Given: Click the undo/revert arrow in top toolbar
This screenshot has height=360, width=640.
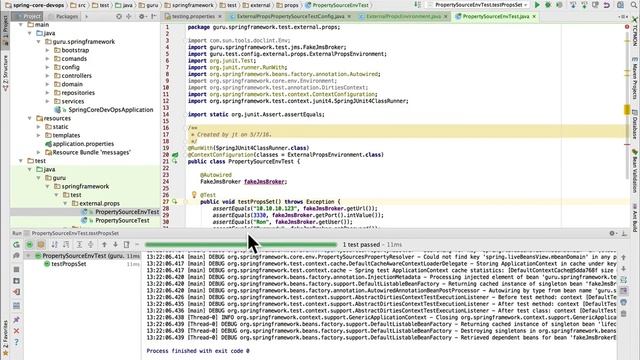Looking at the screenshot, I should pyautogui.click(x=607, y=5).
